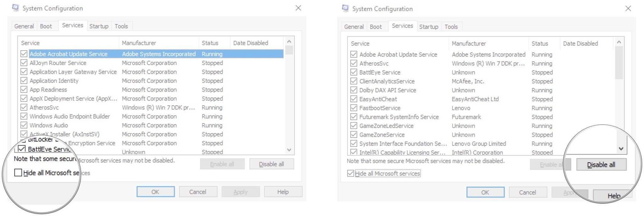Screen dimensions: 644x216
Task: Sort by Status column in right window
Action: pos(544,44)
